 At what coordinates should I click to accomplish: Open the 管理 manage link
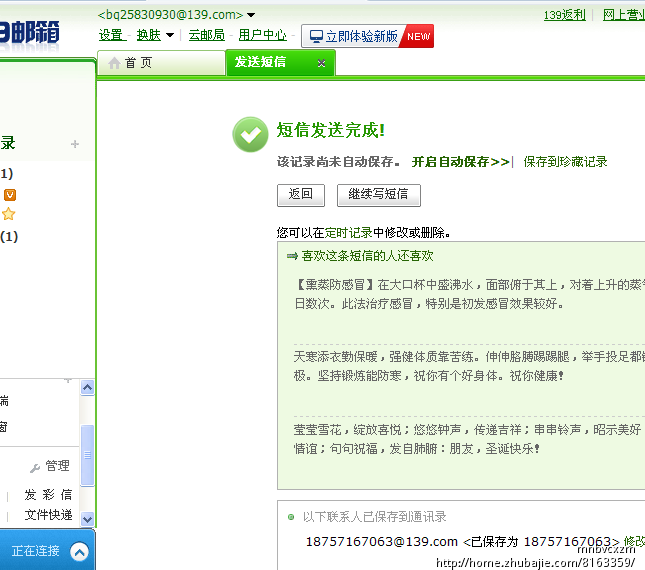[x=57, y=466]
